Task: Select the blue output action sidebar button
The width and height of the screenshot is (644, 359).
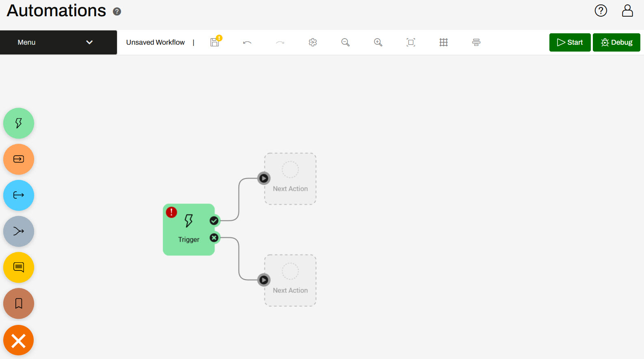Action: point(19,195)
